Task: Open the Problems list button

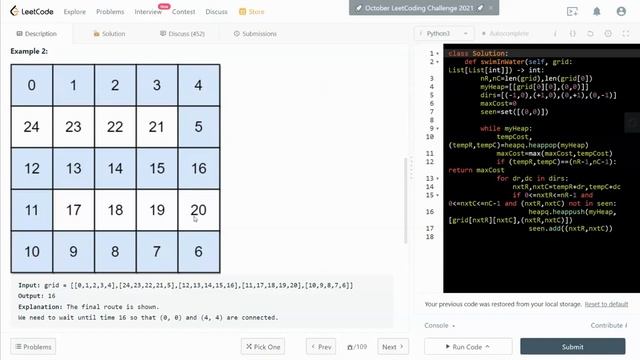Action: [33, 347]
